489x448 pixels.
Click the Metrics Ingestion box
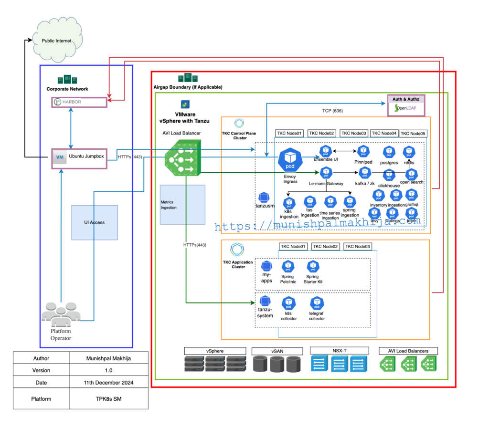tap(182, 205)
